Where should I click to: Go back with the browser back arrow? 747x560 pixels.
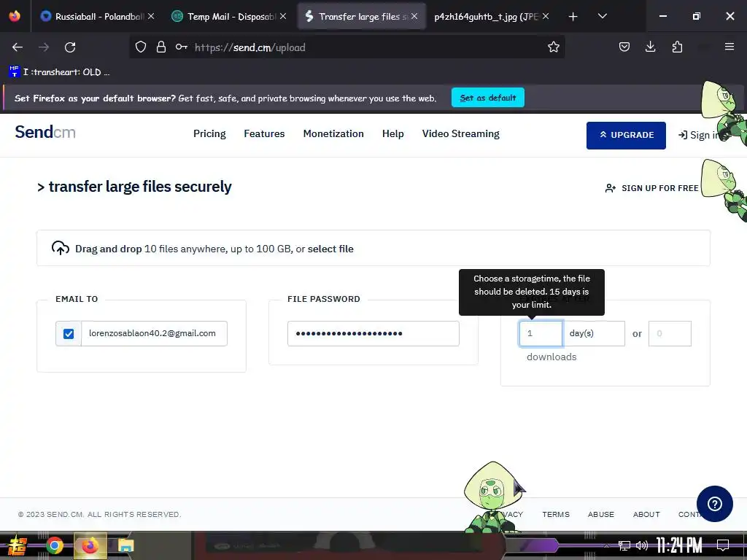(x=18, y=47)
